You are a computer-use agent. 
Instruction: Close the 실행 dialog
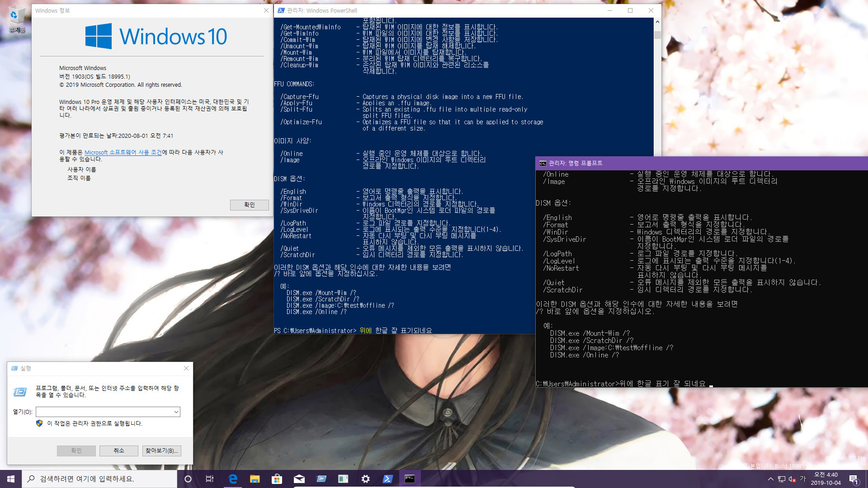(186, 368)
